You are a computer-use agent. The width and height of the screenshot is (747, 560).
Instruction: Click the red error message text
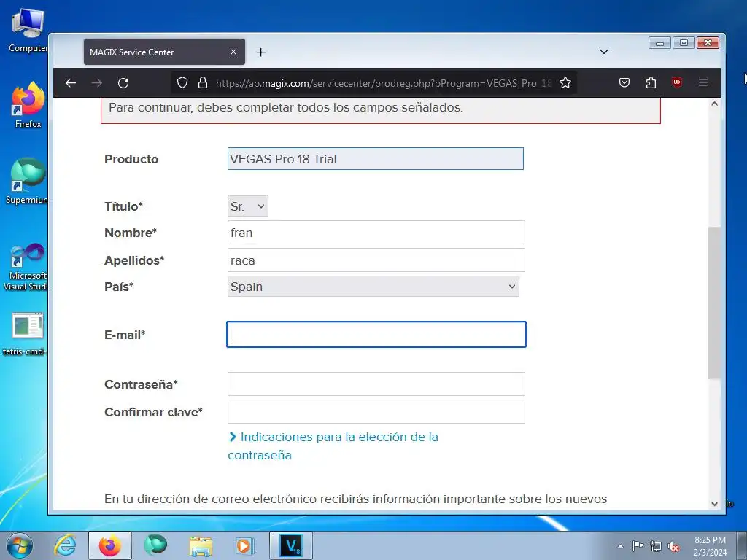click(286, 108)
